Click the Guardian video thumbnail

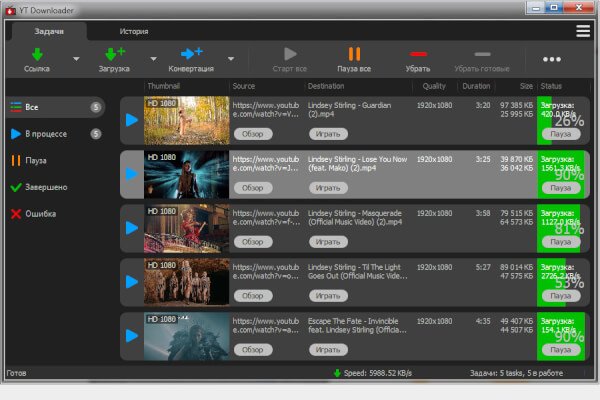[x=186, y=120]
